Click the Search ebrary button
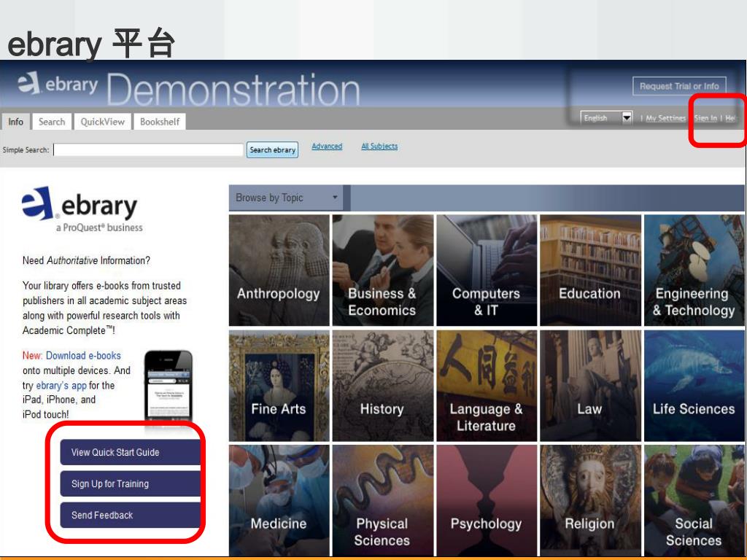This screenshot has height=560, width=747. (273, 150)
